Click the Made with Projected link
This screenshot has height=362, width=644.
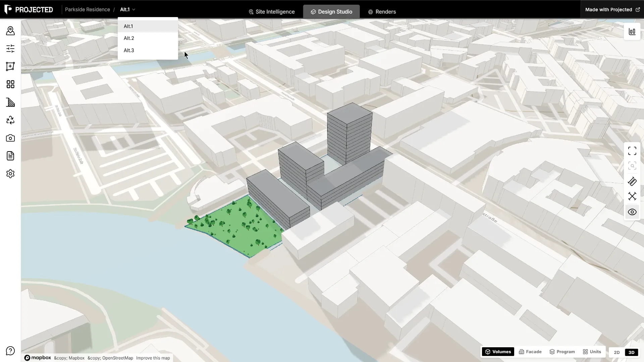coord(612,9)
